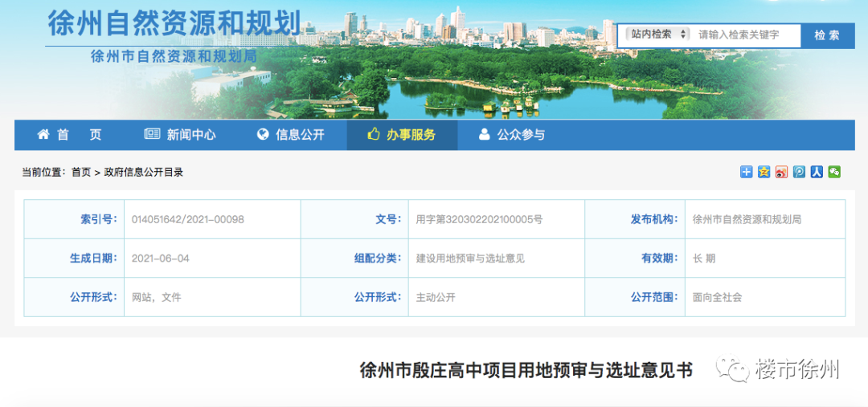Screen dimensions: 868x407
Task: Select the 办事服务 menu item
Action: click(x=402, y=135)
